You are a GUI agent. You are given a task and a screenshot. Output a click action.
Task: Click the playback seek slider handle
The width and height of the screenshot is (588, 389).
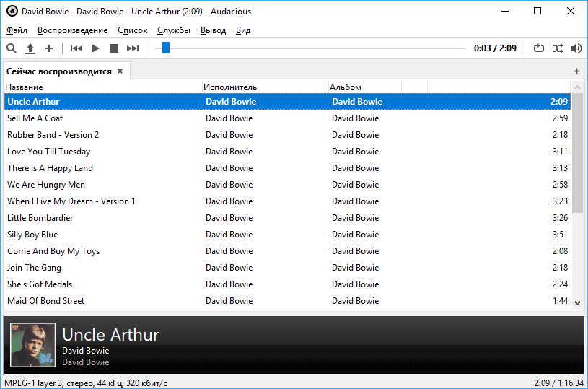166,48
